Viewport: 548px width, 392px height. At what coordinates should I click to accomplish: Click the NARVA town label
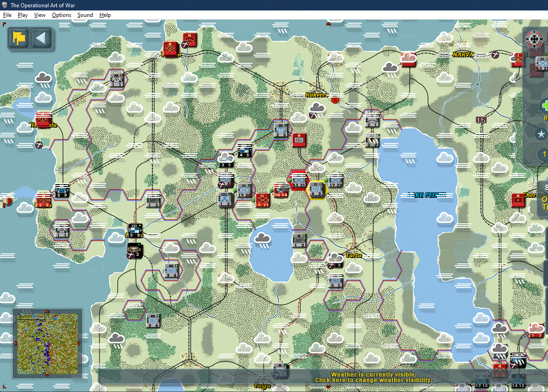point(463,55)
